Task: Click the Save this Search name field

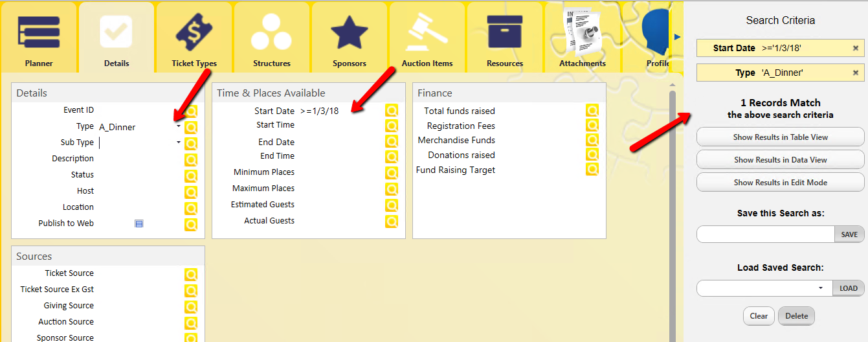Action: [765, 234]
